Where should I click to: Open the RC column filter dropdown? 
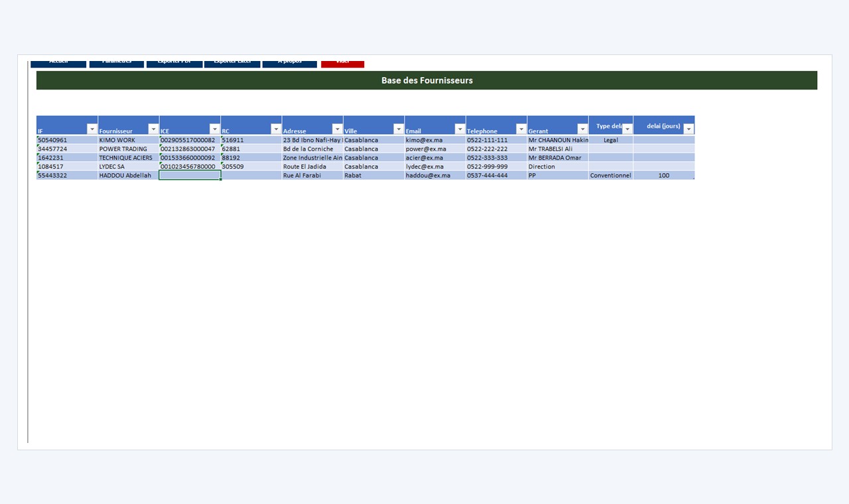pyautogui.click(x=276, y=129)
